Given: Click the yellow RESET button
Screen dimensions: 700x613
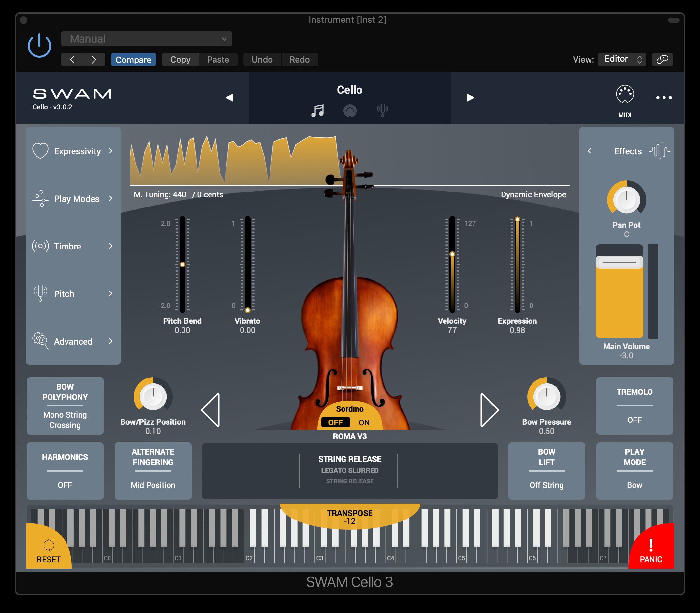Looking at the screenshot, I should [48, 550].
